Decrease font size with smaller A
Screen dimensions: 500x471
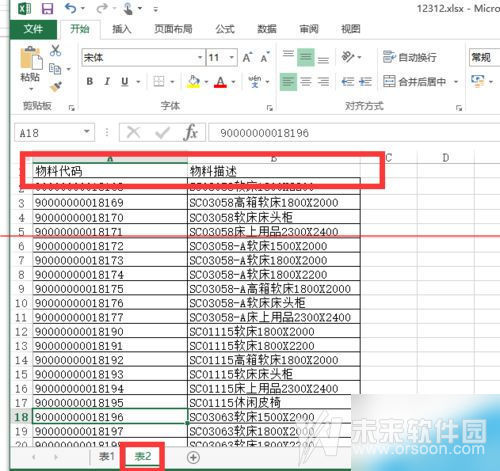pos(265,58)
